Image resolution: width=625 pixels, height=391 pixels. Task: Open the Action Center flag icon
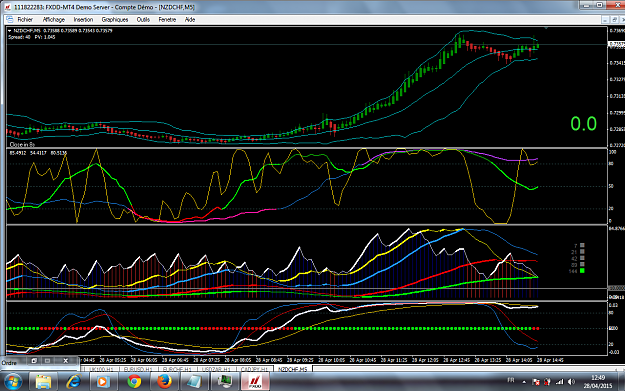tap(536, 382)
